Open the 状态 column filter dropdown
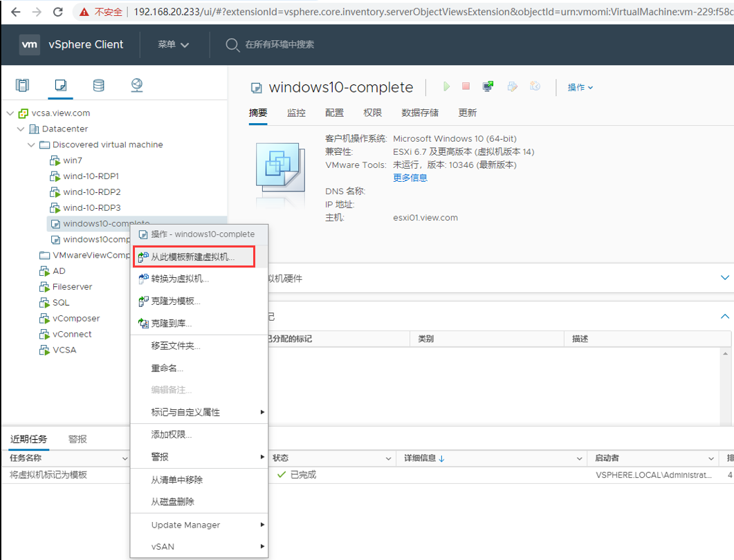This screenshot has height=560, width=734. click(x=388, y=458)
